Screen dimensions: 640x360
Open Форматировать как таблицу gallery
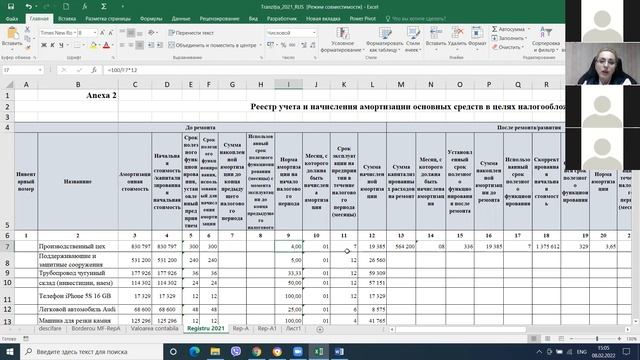(x=384, y=40)
